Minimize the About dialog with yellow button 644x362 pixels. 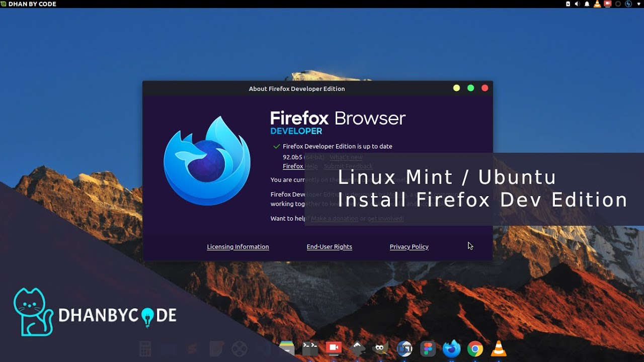click(x=456, y=88)
